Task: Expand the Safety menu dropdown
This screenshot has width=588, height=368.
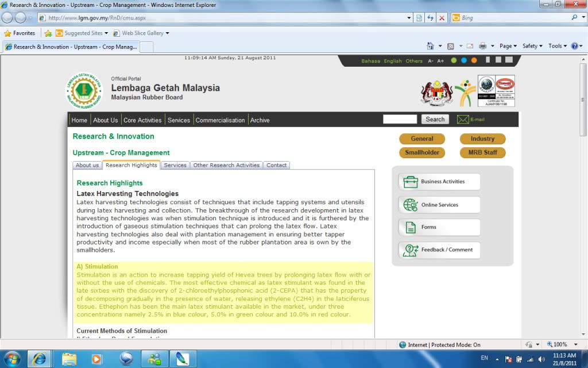Action: coord(532,46)
